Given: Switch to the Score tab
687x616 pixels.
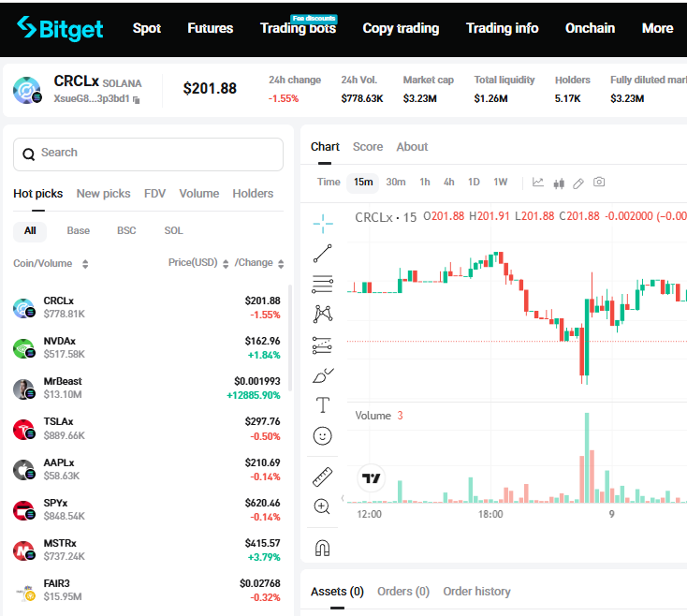Looking at the screenshot, I should click(368, 147).
